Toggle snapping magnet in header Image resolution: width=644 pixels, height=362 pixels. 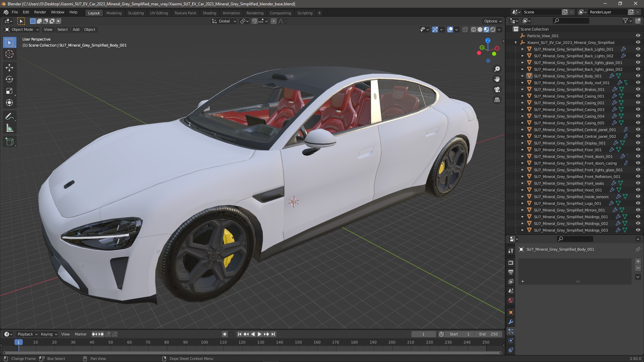(255, 21)
